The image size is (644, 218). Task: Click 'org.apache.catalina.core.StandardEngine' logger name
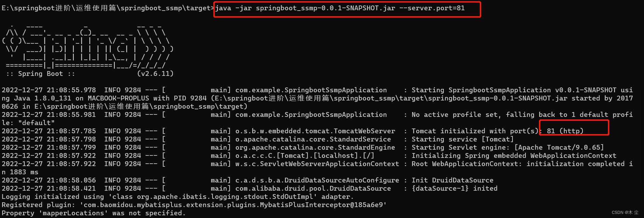315,147
